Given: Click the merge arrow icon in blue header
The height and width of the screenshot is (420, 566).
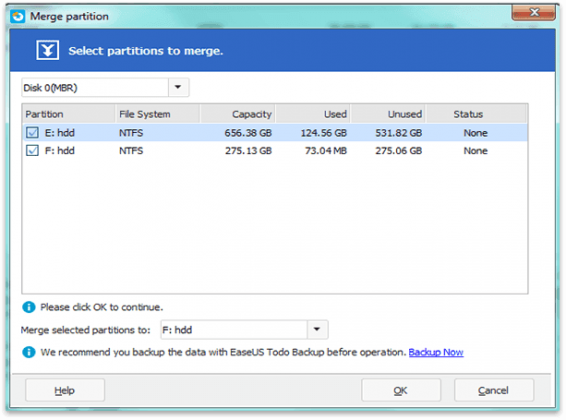Looking at the screenshot, I should click(x=48, y=50).
